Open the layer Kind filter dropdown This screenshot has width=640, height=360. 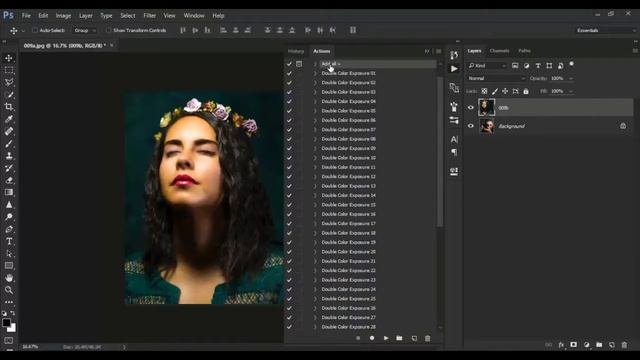tap(487, 66)
